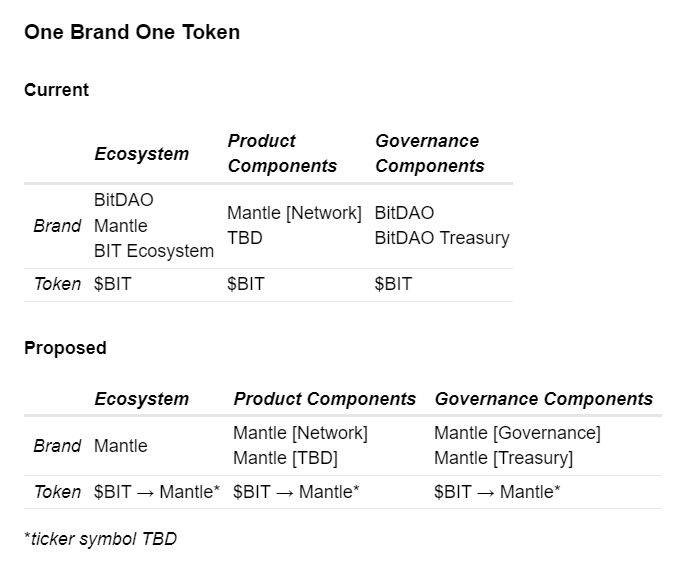Image resolution: width=693 pixels, height=570 pixels.
Task: Click 'BitDAO Treasury' cell in Current table
Action: (x=442, y=238)
